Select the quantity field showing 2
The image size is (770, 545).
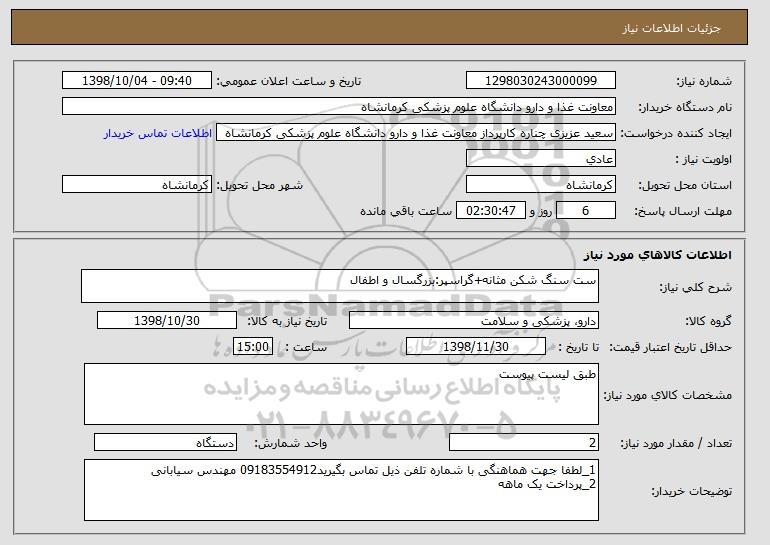(x=524, y=442)
